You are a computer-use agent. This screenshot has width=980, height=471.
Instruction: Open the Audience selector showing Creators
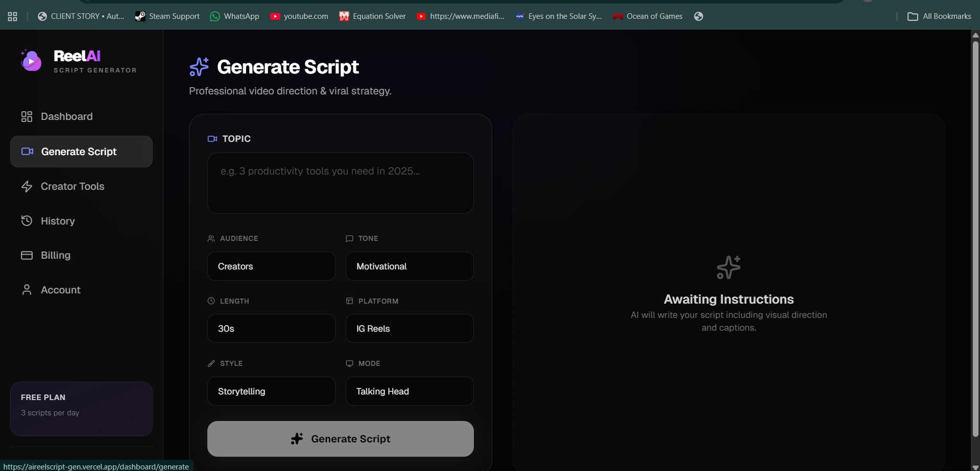click(271, 266)
